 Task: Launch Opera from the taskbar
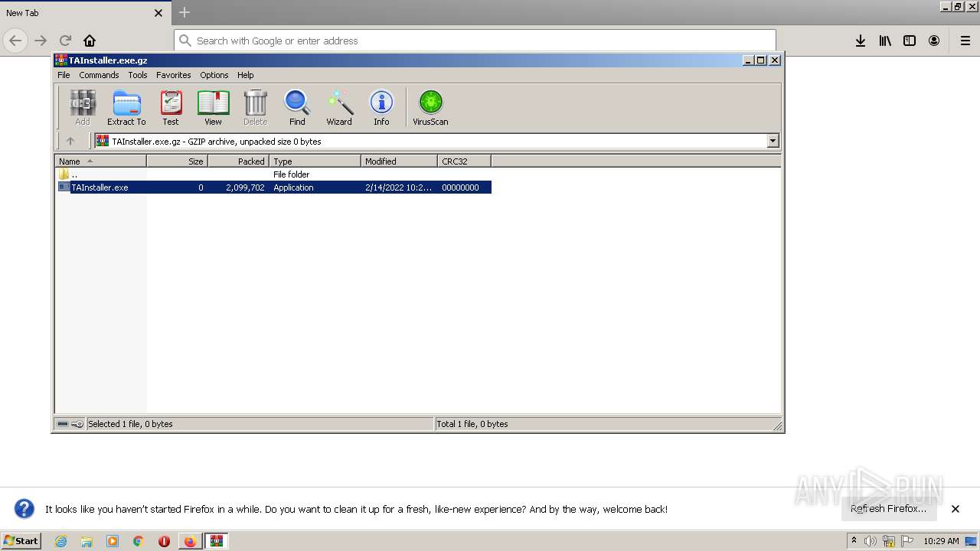click(164, 541)
